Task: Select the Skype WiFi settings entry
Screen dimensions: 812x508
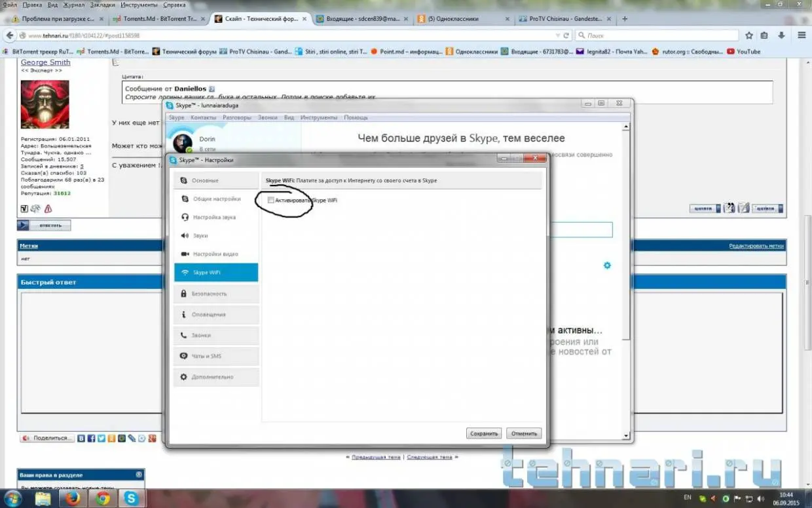Action: coord(216,272)
